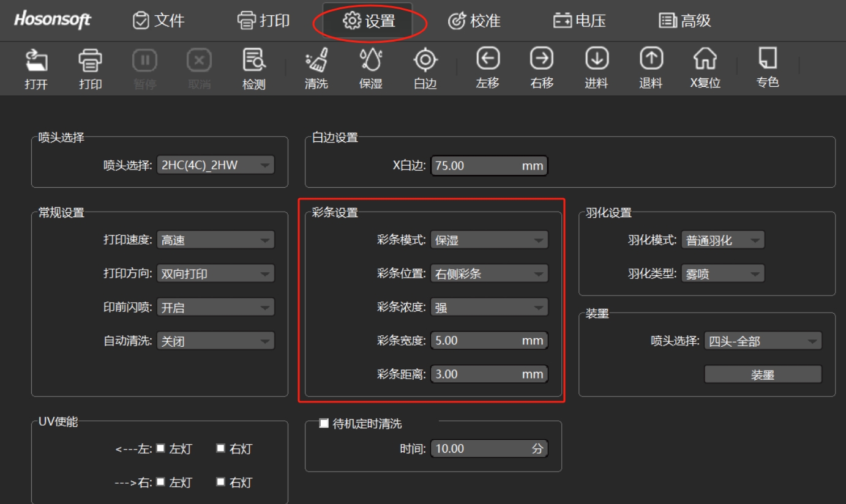Check the 右灯 box in the right UV row
Image resolution: width=846 pixels, height=504 pixels.
point(222,482)
